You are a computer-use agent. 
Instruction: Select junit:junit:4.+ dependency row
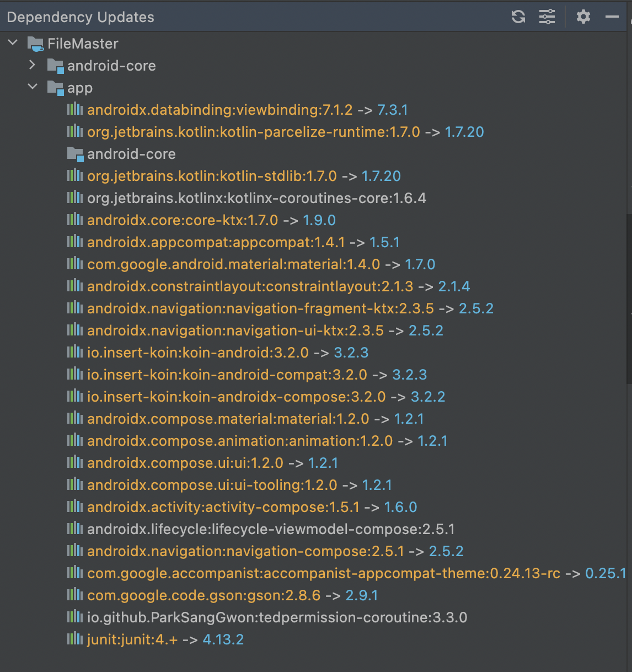[x=165, y=639]
